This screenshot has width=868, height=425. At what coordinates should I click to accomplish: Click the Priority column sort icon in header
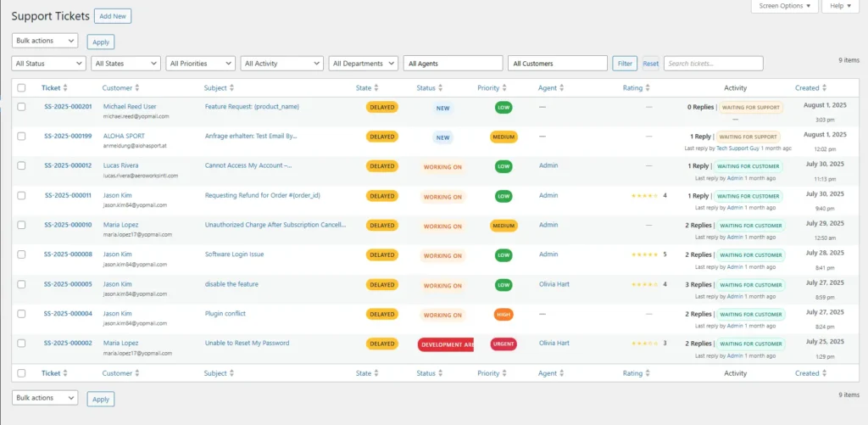coord(504,88)
